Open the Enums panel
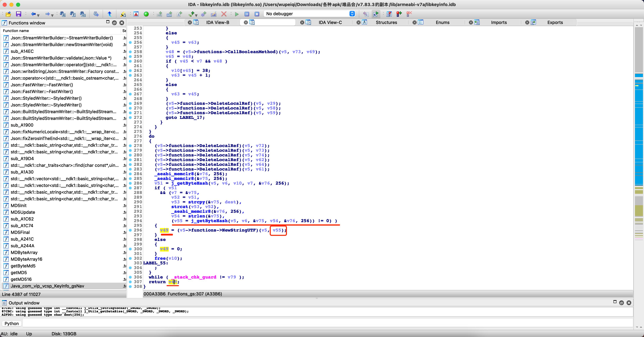 442,22
